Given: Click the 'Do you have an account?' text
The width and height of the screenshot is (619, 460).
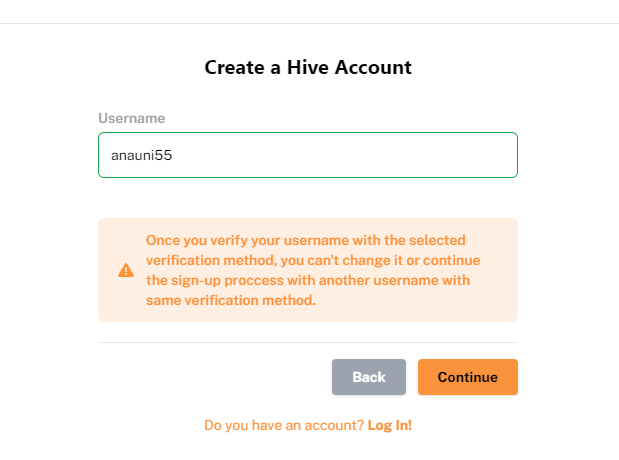Looking at the screenshot, I should tap(284, 425).
